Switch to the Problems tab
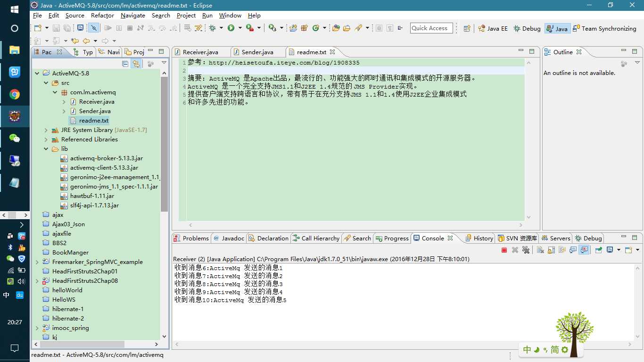The image size is (644, 362). [191, 238]
